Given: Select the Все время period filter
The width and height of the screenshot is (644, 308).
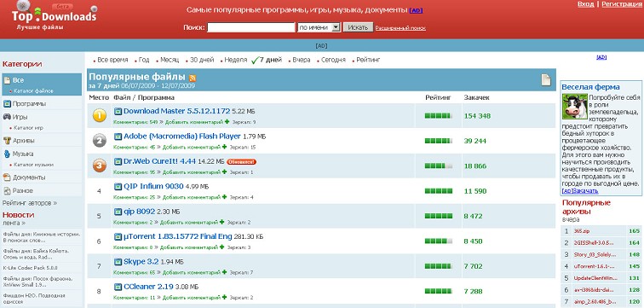Looking at the screenshot, I should click(113, 60).
